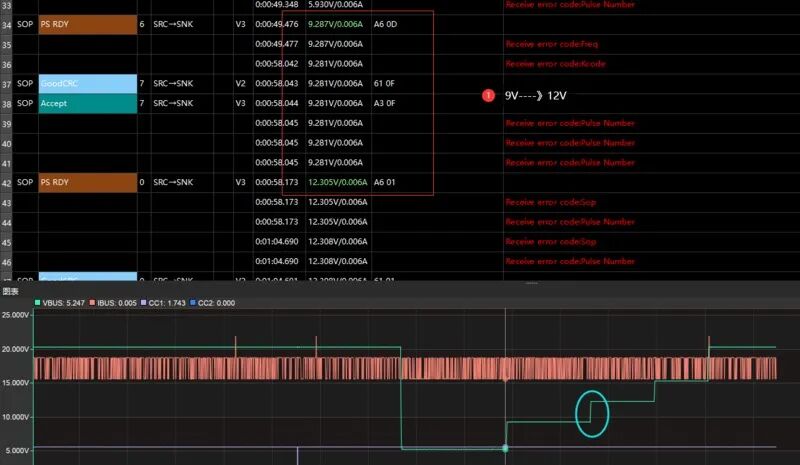Click message ID 6 in row 34

142,24
